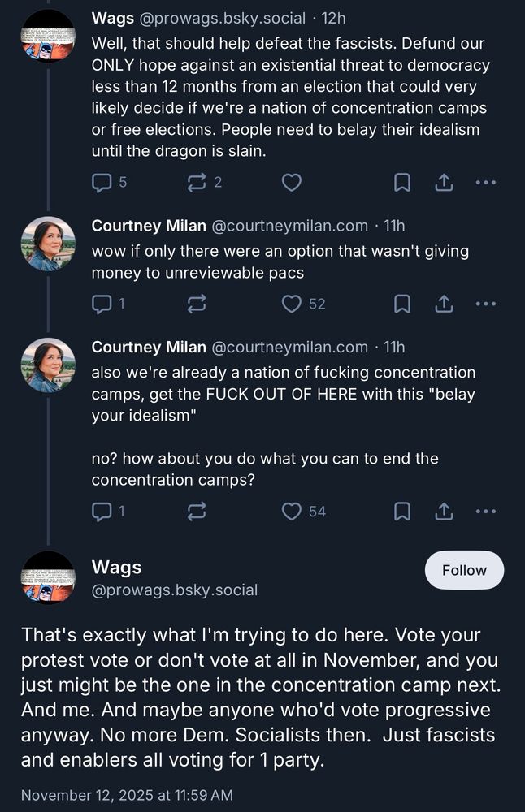
Task: Open more options on Courtney's first reply
Action: coord(486,304)
